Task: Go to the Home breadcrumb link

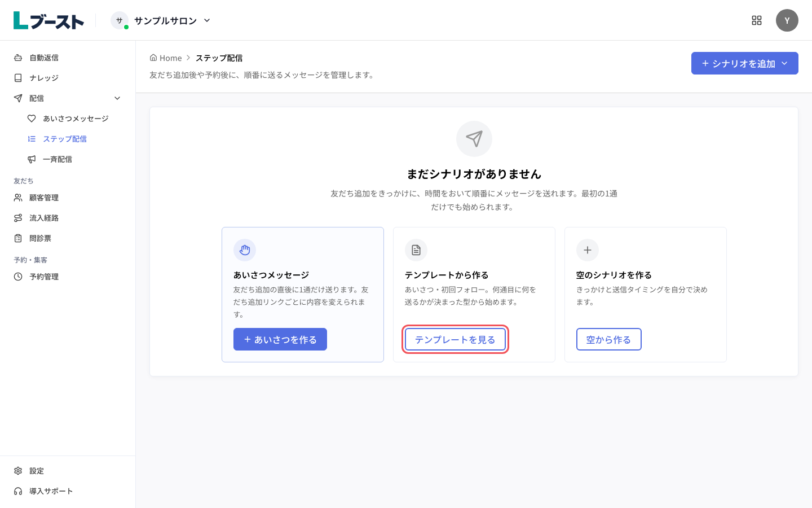Action: (x=166, y=58)
